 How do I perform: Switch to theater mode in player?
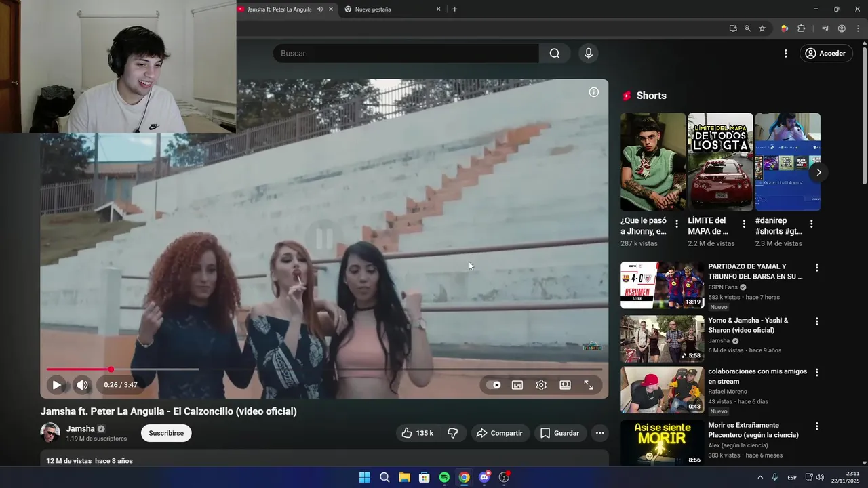point(565,385)
